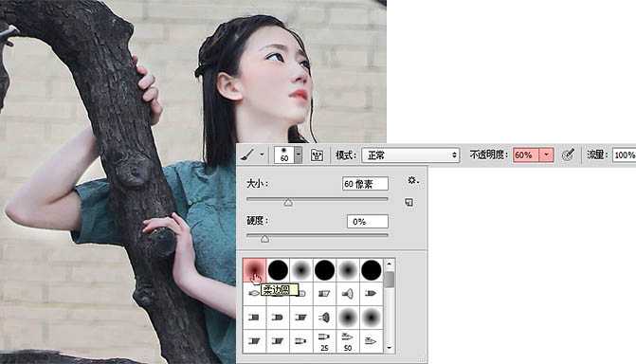636x364 pixels.
Task: Select the pointed-tip brush left of 柔边圆 tooltip
Action: coord(253,293)
